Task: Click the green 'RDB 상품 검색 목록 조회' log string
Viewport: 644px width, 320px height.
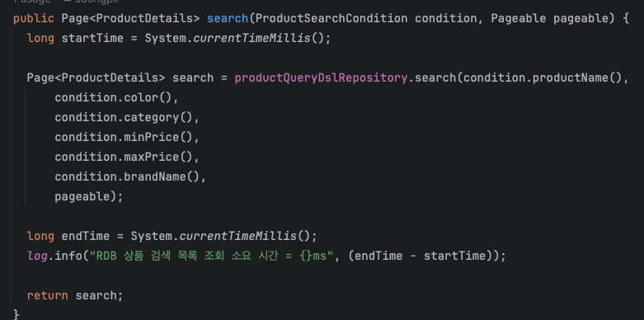Action: coord(212,256)
